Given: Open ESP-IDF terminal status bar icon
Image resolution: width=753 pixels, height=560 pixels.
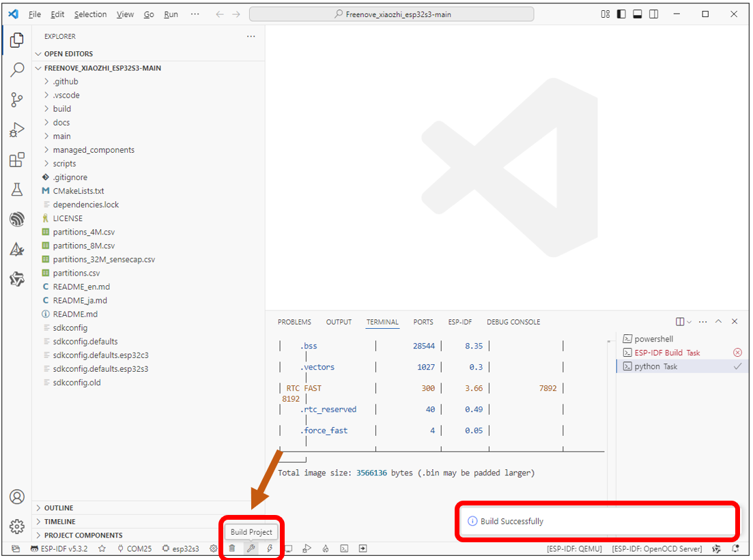Looking at the screenshot, I should point(344,548).
